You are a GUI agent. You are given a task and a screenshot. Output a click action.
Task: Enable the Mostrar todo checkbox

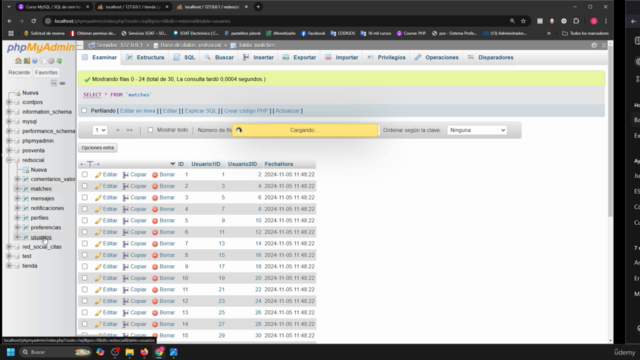pyautogui.click(x=150, y=130)
